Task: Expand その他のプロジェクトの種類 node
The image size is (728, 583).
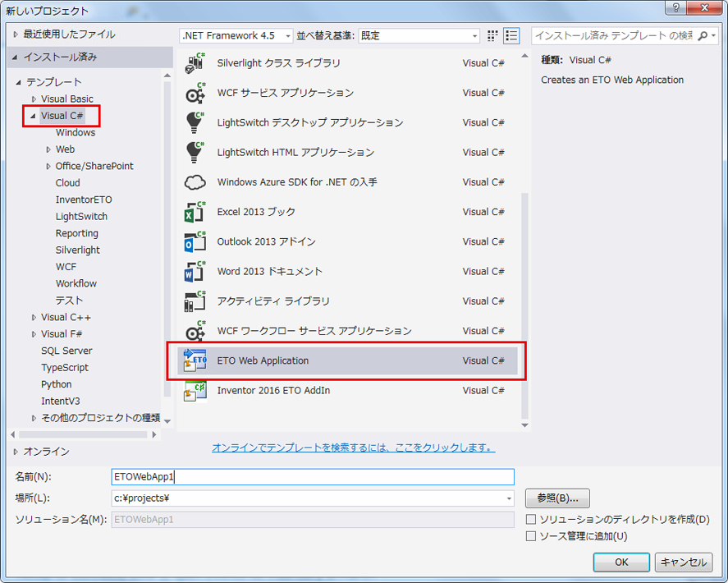Action: [34, 418]
